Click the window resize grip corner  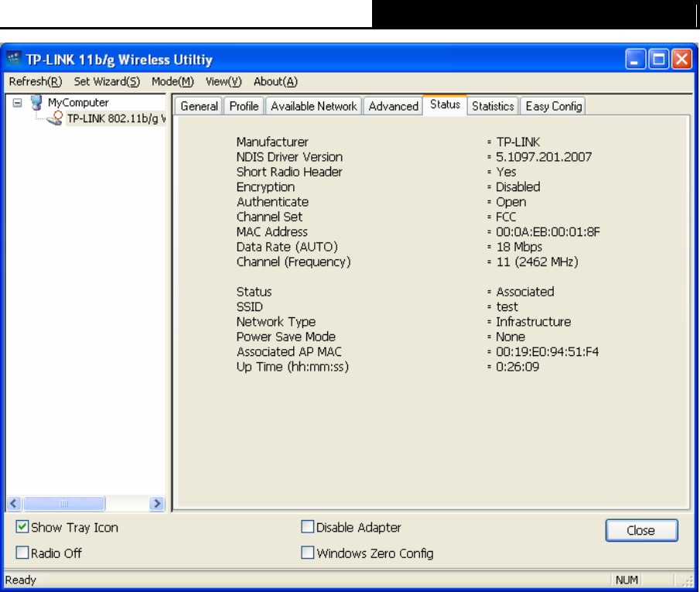pos(687,581)
